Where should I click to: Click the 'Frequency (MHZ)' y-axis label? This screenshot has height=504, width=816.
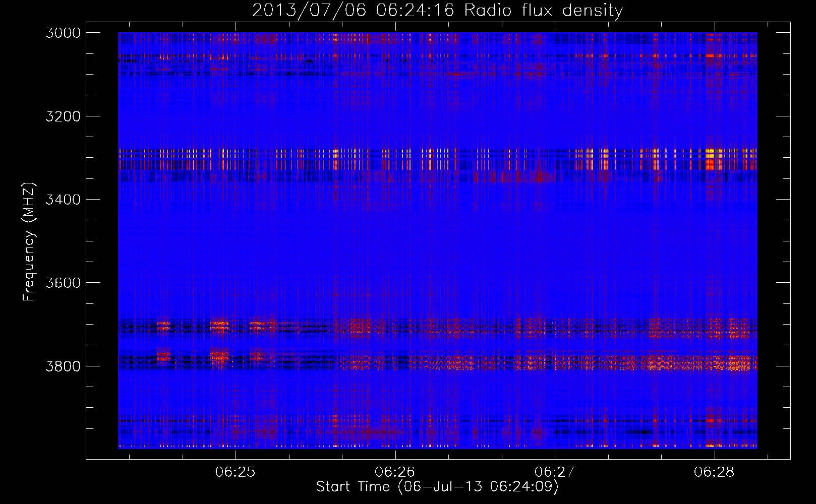tap(29, 242)
